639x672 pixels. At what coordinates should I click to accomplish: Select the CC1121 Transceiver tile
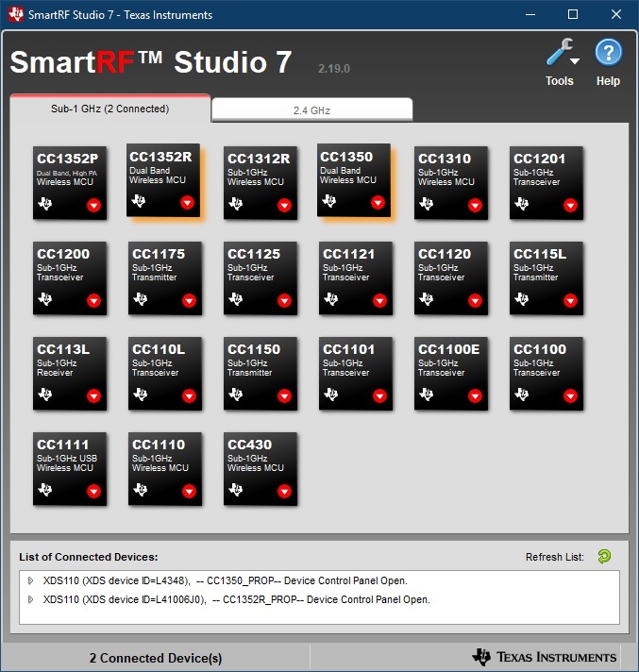[x=356, y=278]
